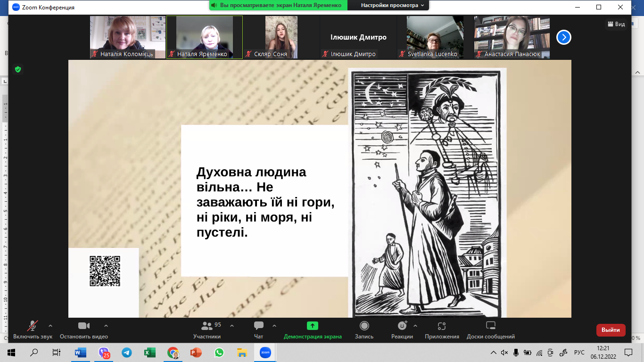Open the Windows notification center
This screenshot has height=362, width=644.
(628, 353)
